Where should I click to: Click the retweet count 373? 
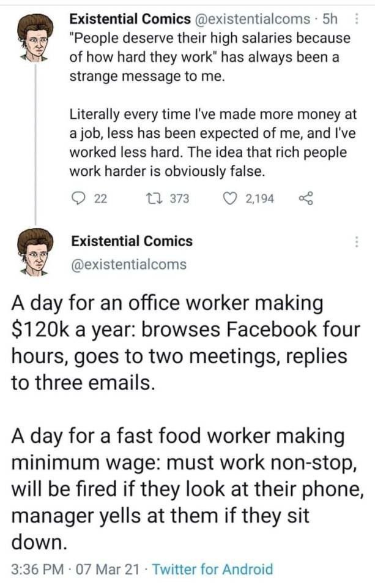(179, 198)
